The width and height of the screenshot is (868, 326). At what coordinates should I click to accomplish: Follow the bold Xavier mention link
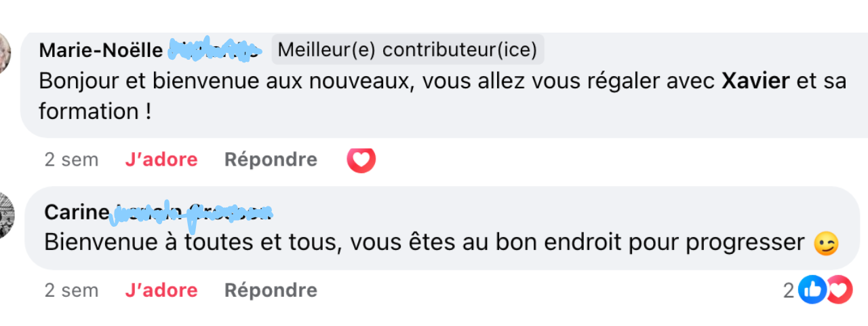pos(756,81)
